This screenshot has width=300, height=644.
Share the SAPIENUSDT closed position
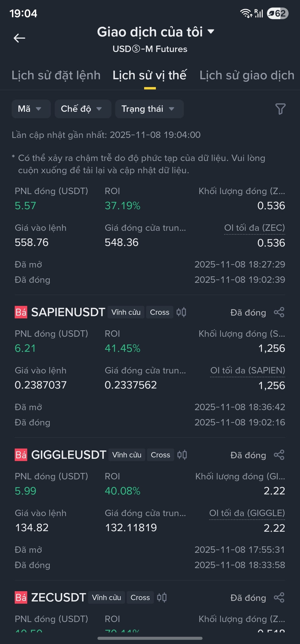click(x=279, y=312)
